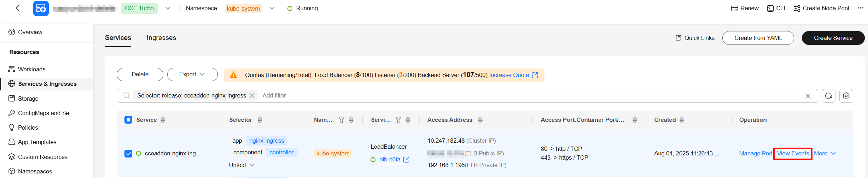Image resolution: width=868 pixels, height=178 pixels.
Task: Open elb-d6fa external link icon
Action: pyautogui.click(x=407, y=160)
